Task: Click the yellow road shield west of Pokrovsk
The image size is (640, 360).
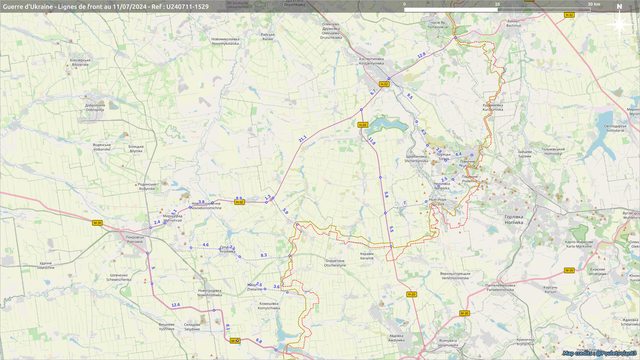Action: 97,223
